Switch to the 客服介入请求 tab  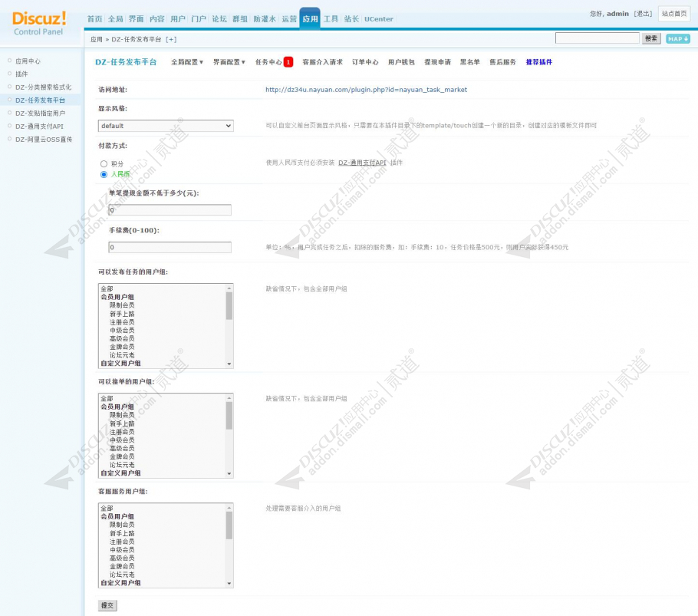(322, 62)
